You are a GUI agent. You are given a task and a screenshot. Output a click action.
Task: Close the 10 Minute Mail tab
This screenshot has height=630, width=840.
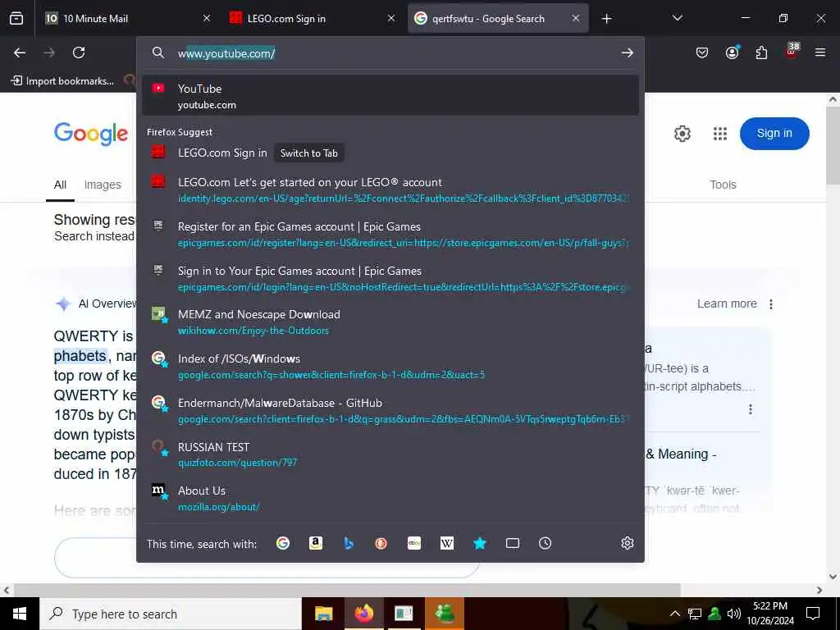[207, 18]
